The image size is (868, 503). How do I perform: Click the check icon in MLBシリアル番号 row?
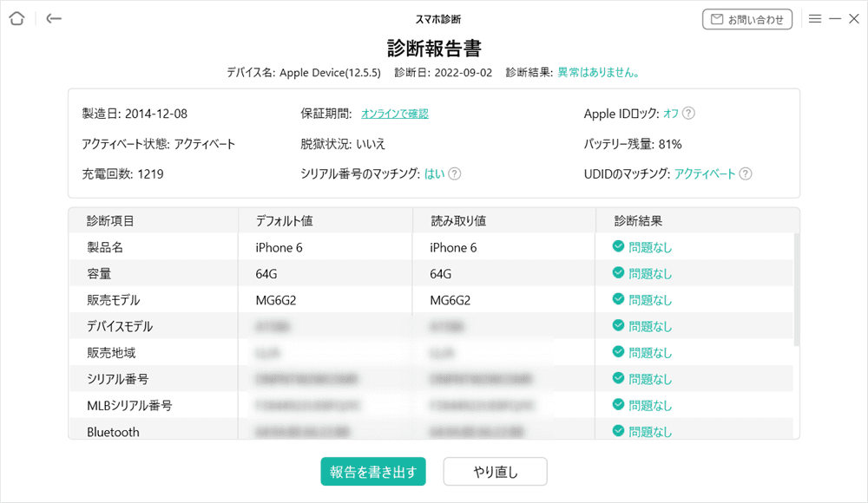coord(618,404)
